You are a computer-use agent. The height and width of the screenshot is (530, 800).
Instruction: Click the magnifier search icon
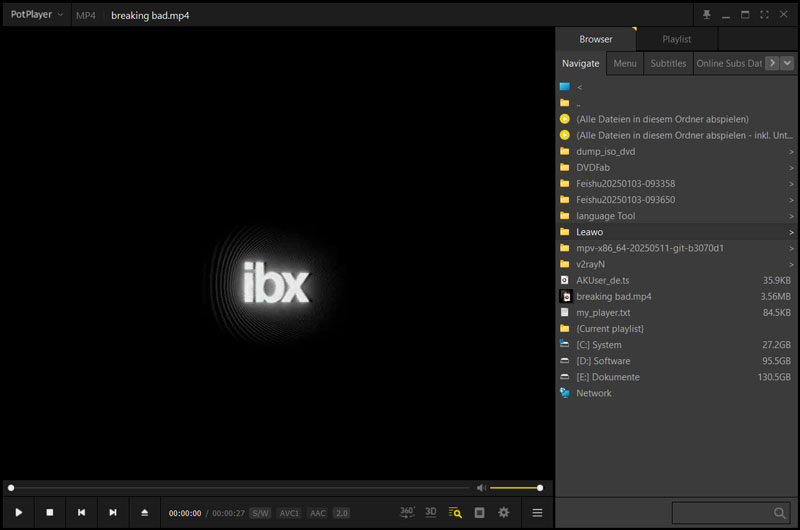(x=780, y=513)
